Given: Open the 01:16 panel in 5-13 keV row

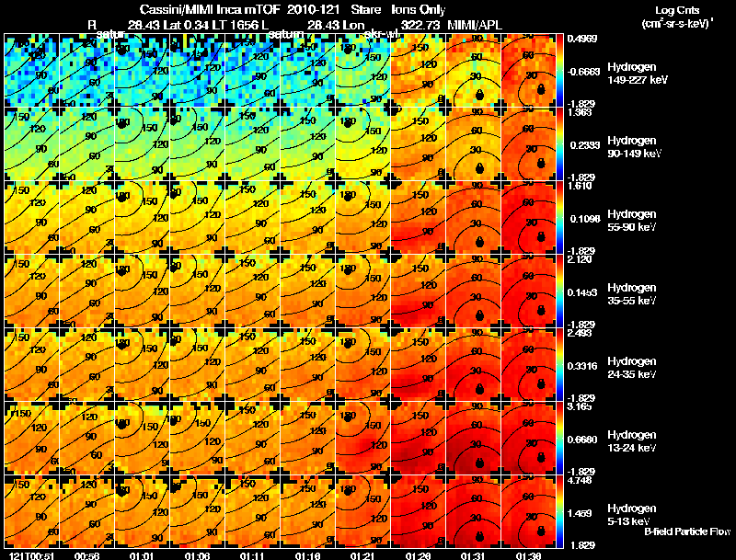Looking at the screenshot, I should 307,512.
